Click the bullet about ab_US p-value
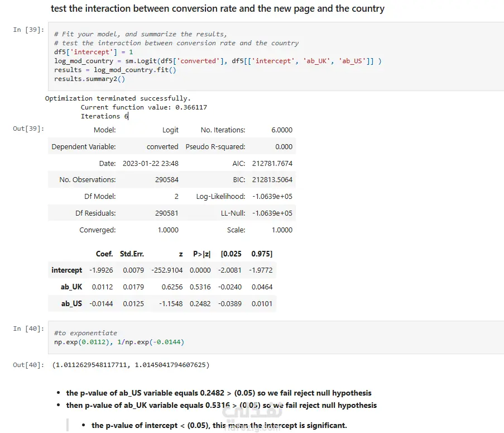The image size is (504, 433). [219, 393]
